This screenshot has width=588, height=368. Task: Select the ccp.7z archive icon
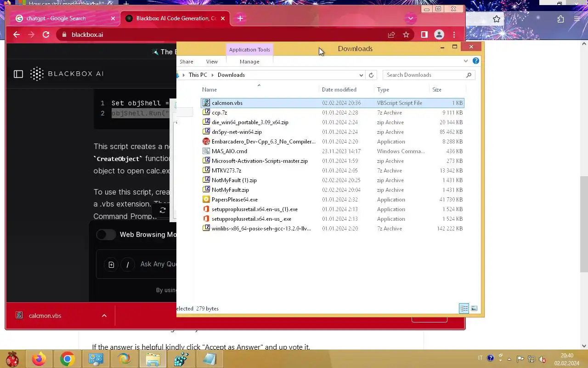[206, 113]
